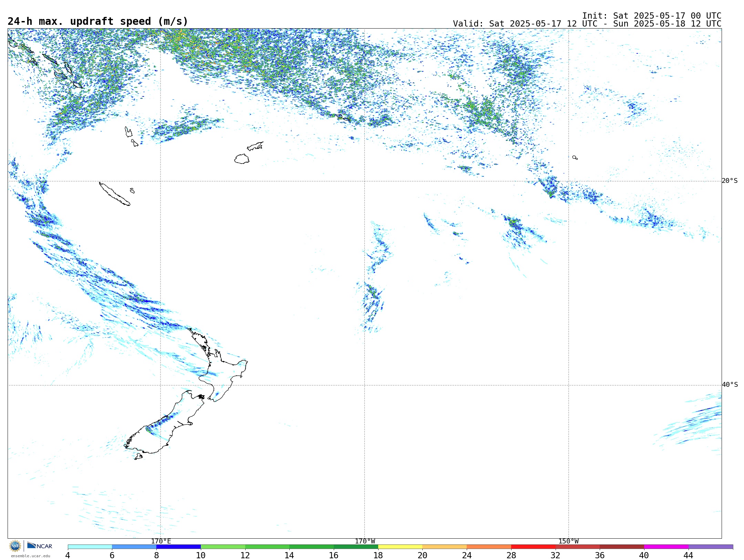This screenshot has height=560, width=744.
Task: Pick the green 14–16 m/s swatch
Action: tap(312, 547)
